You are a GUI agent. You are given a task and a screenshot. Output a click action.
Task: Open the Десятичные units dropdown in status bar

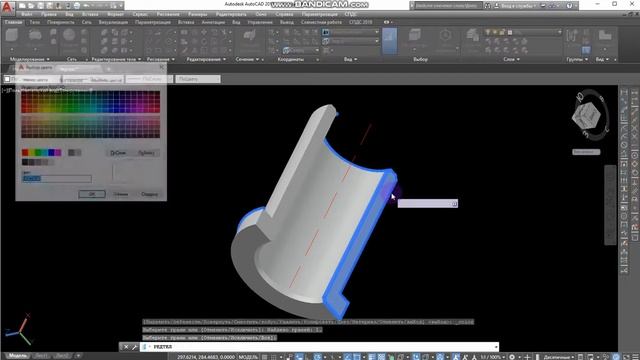559,357
